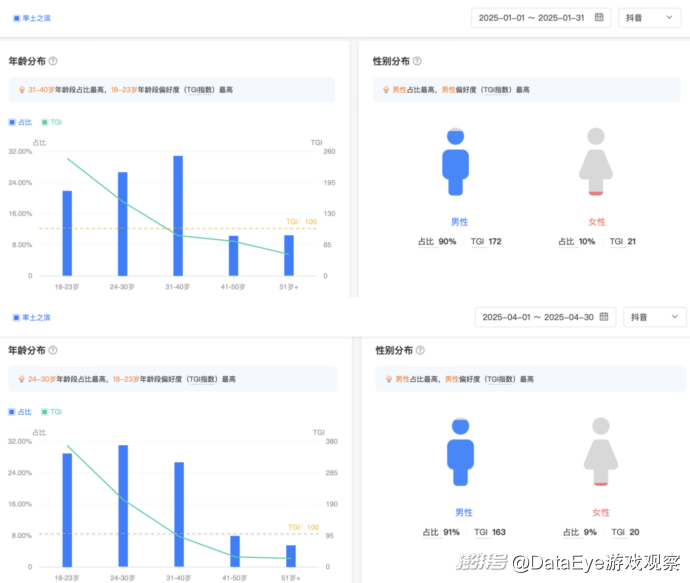
Task: Click tallest 24-30岁 bar in April chart
Action: pos(123,506)
